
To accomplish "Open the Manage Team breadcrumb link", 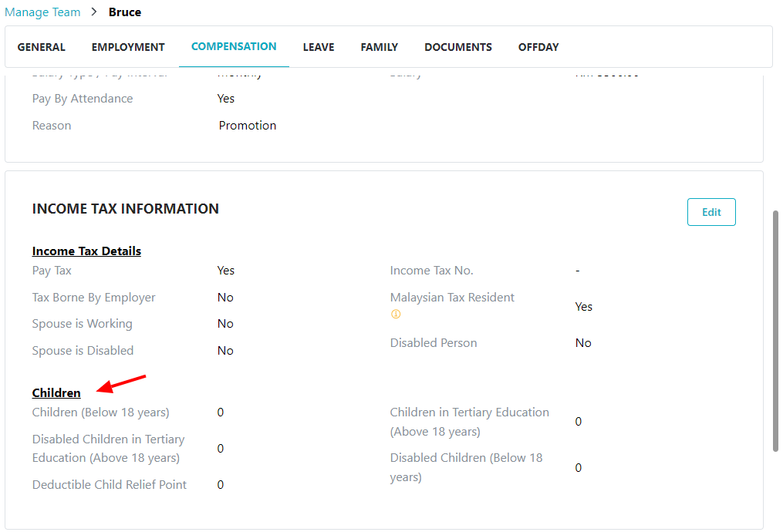I will [x=42, y=12].
